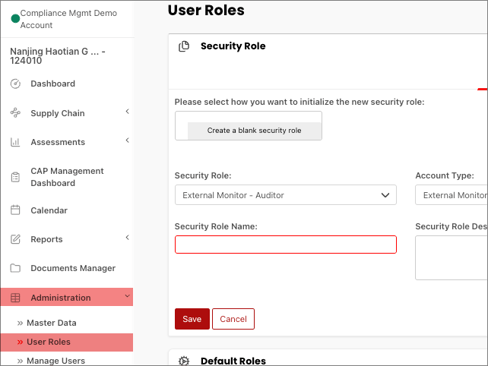Click the Administration grid icon

[x=15, y=297]
